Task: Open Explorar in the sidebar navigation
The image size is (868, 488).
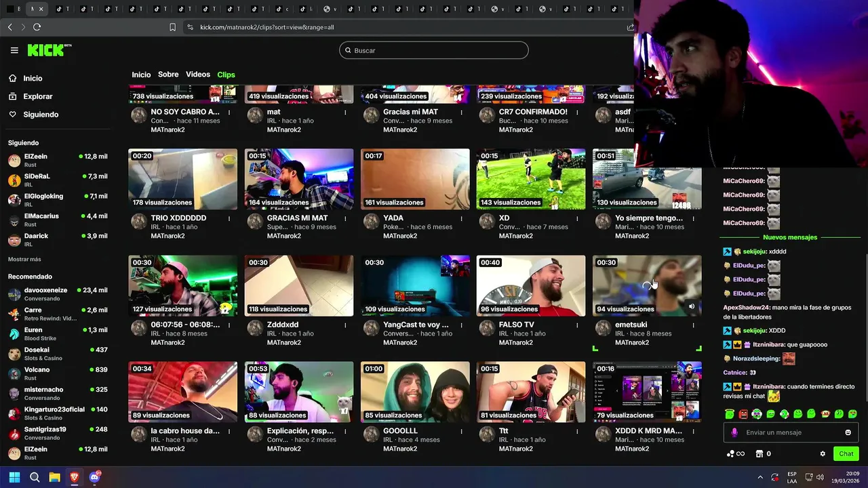Action: [38, 96]
